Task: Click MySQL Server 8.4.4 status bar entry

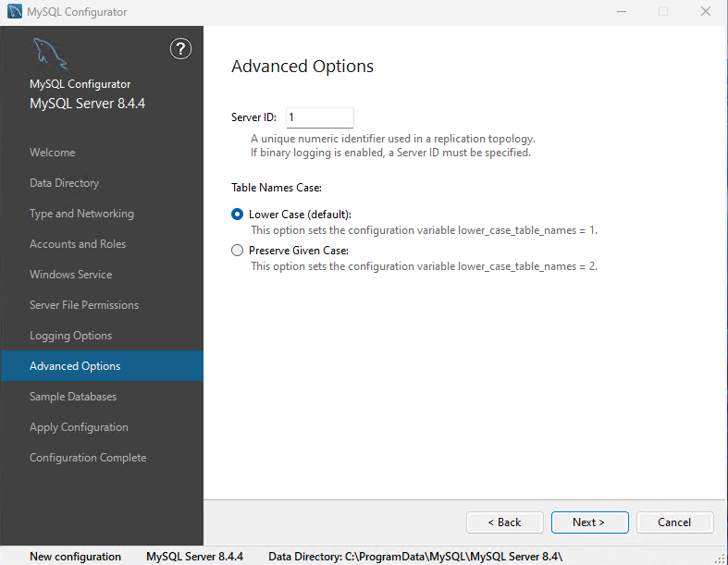Action: click(194, 556)
